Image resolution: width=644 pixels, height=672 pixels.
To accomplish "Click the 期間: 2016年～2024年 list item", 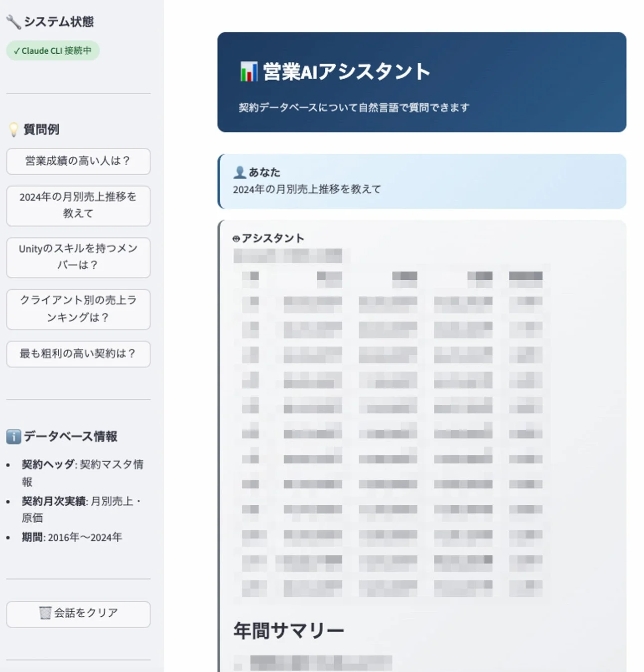I will pos(71,537).
